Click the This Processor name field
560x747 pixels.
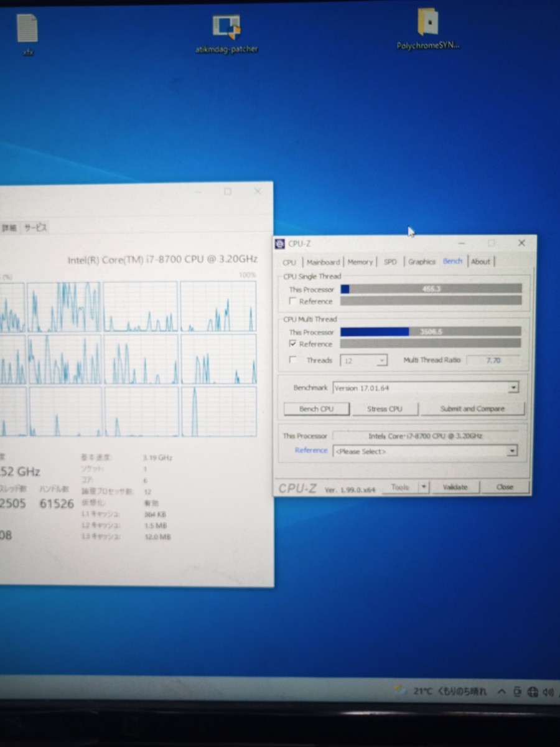pos(426,436)
